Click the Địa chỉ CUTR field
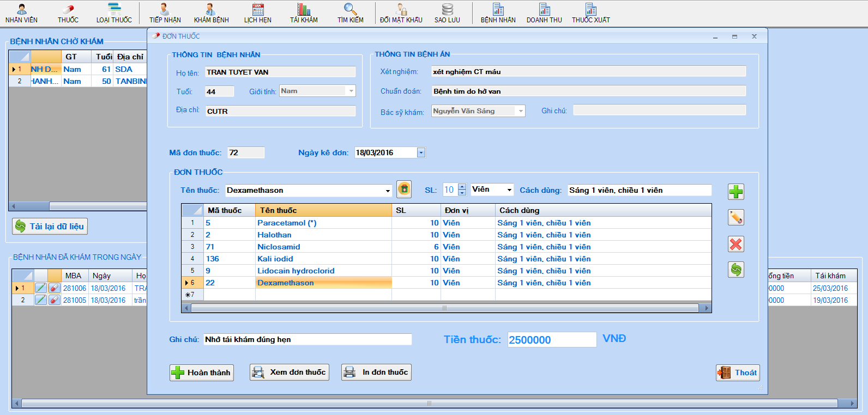This screenshot has height=415, width=868. (280, 111)
